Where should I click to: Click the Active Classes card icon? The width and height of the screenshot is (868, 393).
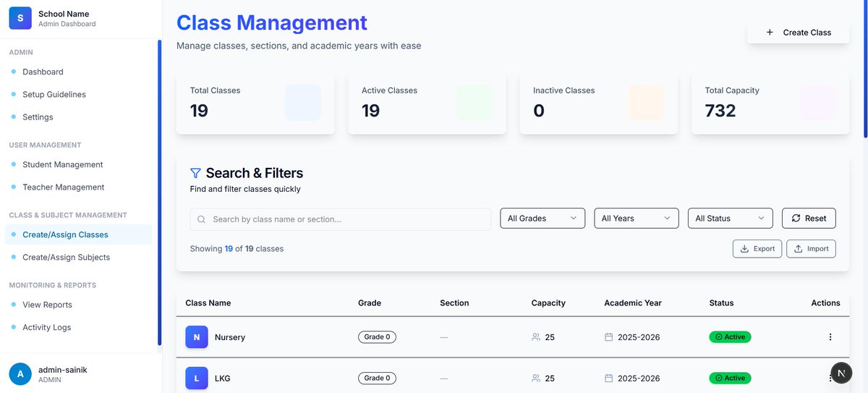[475, 102]
